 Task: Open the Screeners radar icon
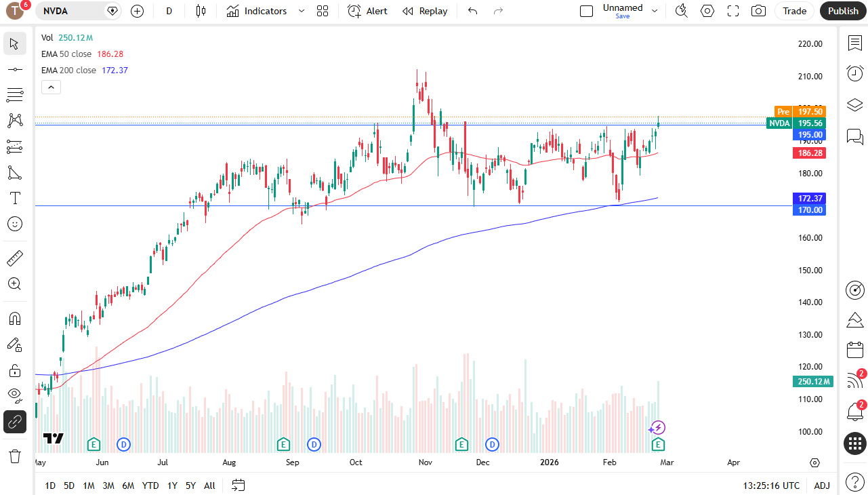tap(855, 290)
